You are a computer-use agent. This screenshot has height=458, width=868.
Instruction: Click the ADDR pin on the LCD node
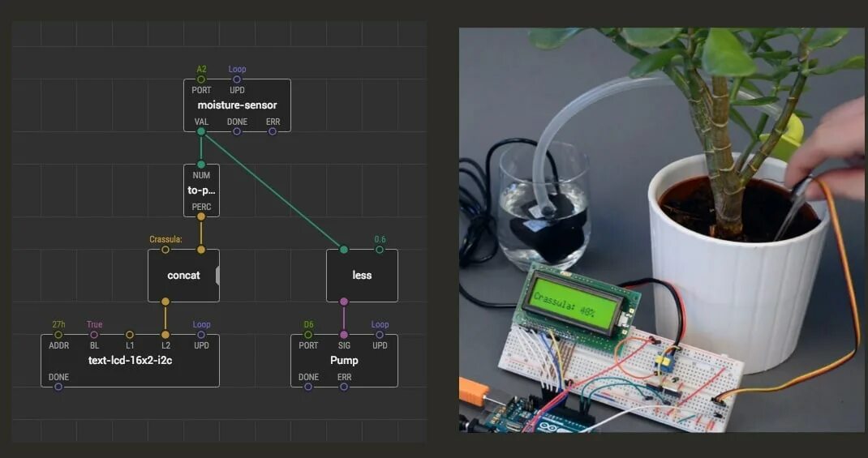[x=58, y=335]
